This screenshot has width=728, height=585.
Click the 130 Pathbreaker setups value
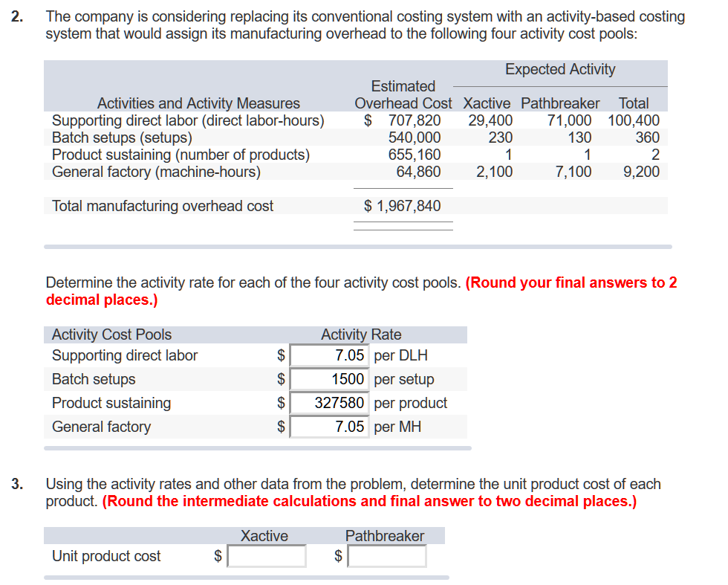coord(579,138)
